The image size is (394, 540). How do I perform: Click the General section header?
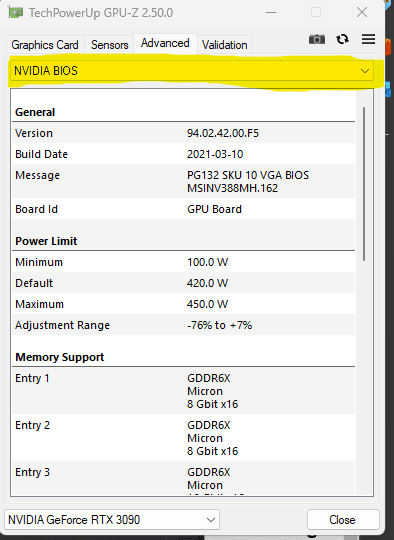(35, 112)
